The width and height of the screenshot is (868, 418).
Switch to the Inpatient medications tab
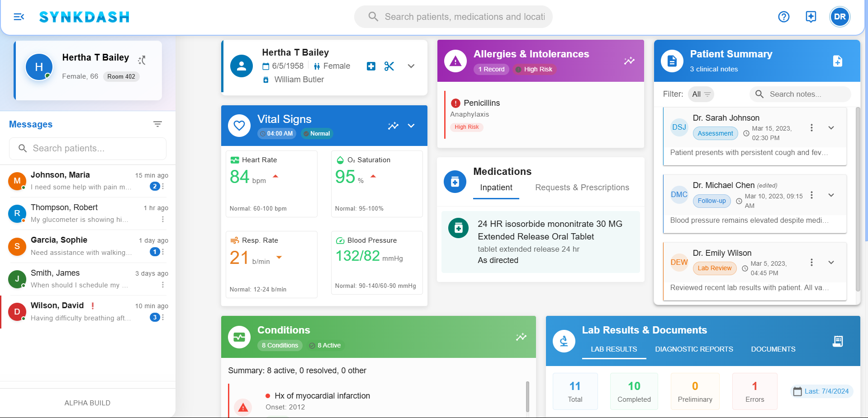(x=496, y=188)
